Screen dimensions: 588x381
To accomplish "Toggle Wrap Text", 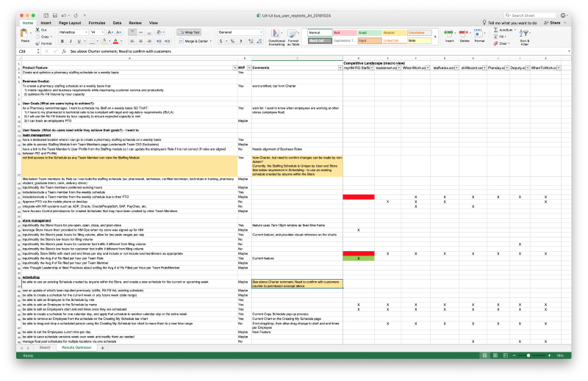I will (x=189, y=32).
